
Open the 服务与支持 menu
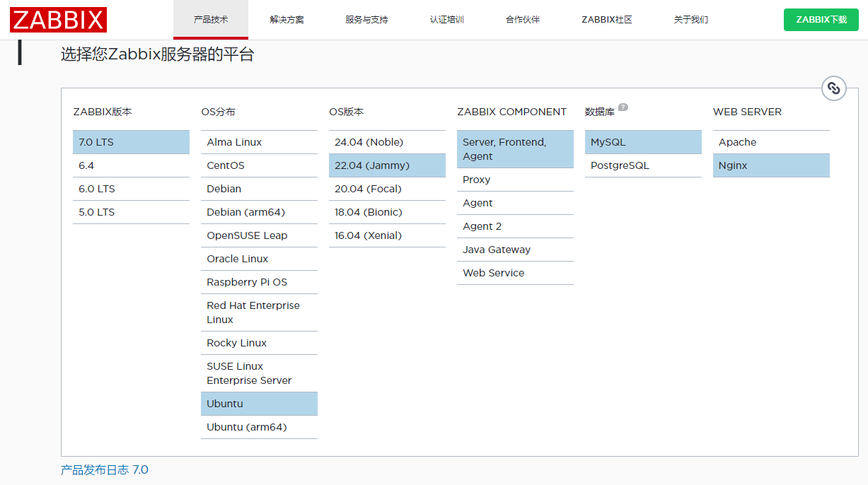[x=367, y=19]
